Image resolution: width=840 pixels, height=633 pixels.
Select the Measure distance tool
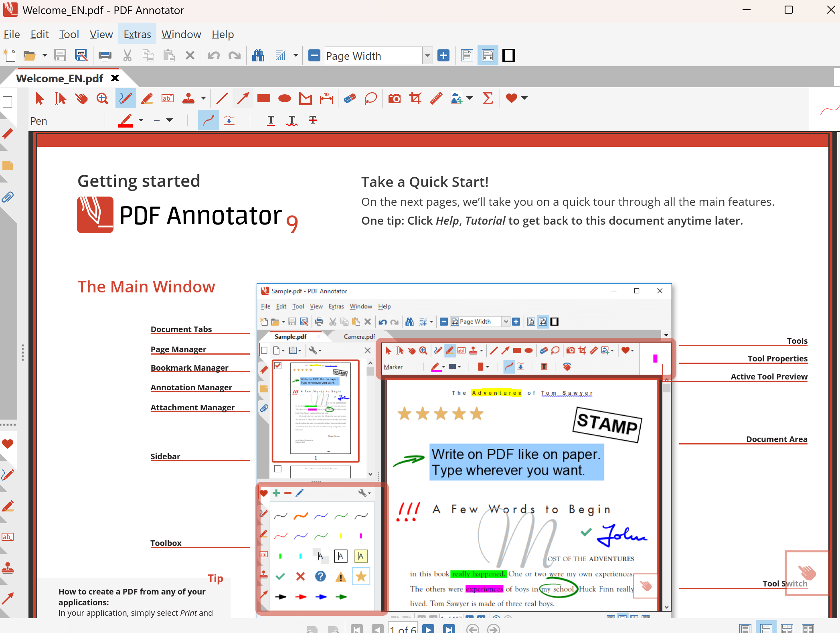tap(326, 98)
